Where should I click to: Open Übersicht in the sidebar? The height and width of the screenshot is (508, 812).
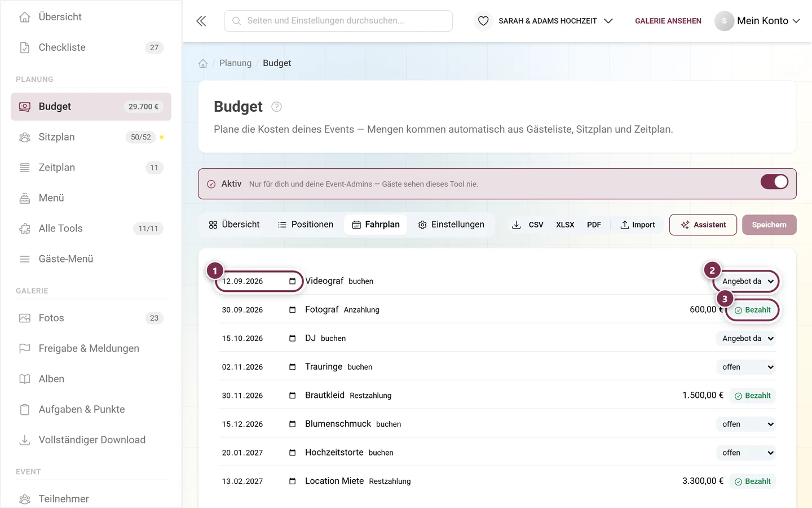(91, 17)
